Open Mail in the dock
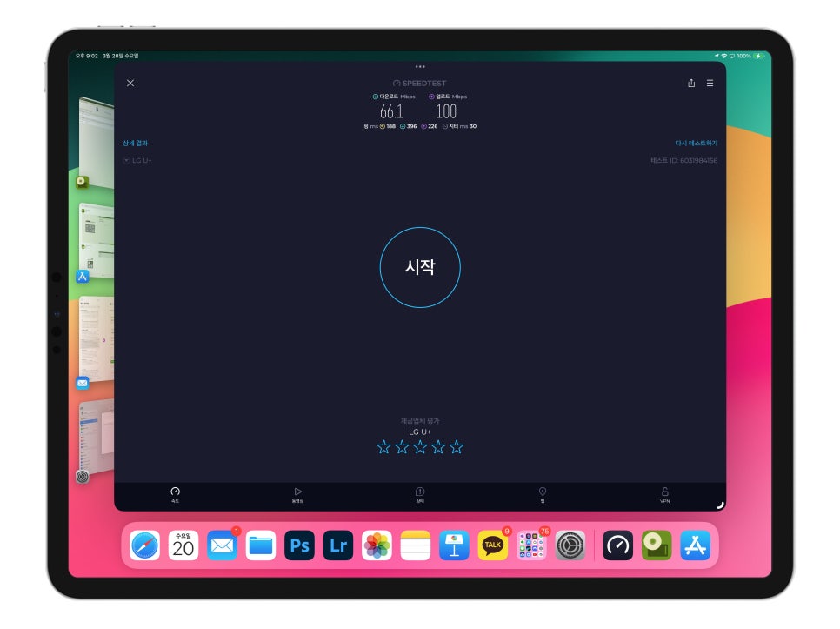The width and height of the screenshot is (840, 629). point(222,545)
